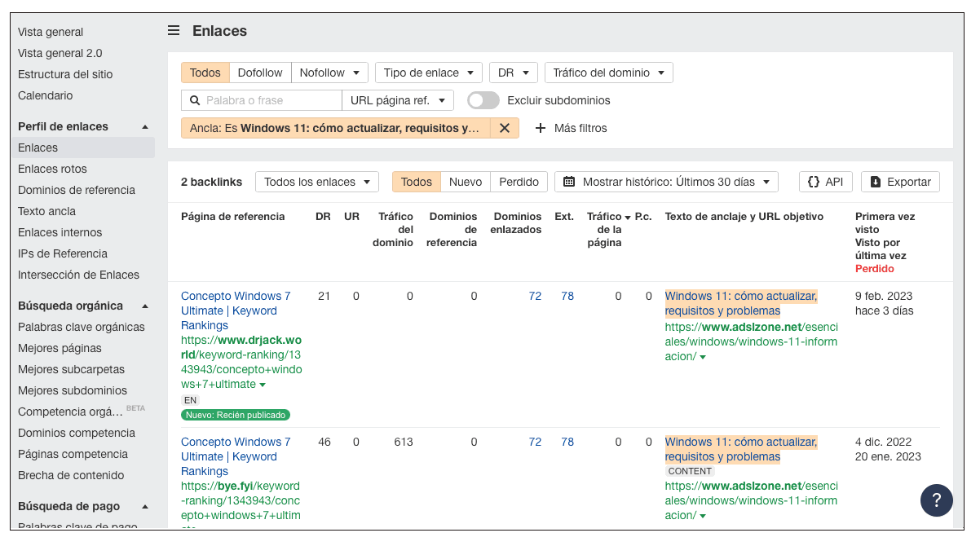The width and height of the screenshot is (980, 546).
Task: Open the Mostrar histórico calendar dropdown
Action: [666, 182]
